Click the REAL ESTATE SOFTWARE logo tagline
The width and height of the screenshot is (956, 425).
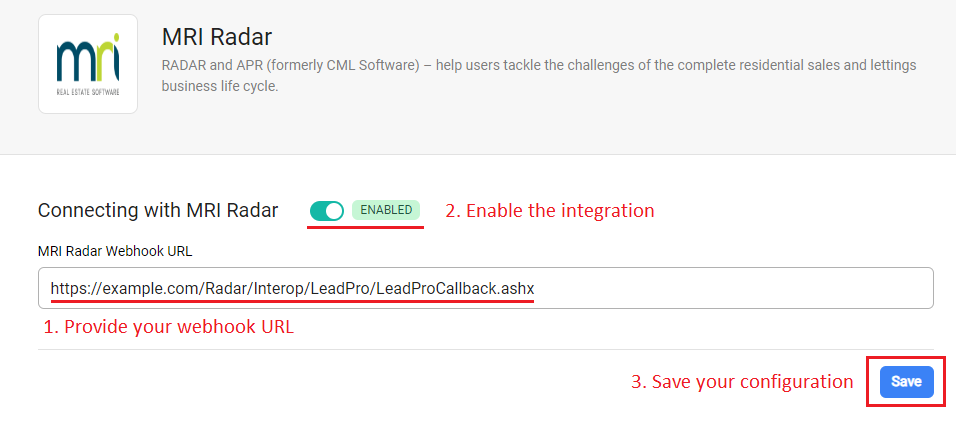88,92
